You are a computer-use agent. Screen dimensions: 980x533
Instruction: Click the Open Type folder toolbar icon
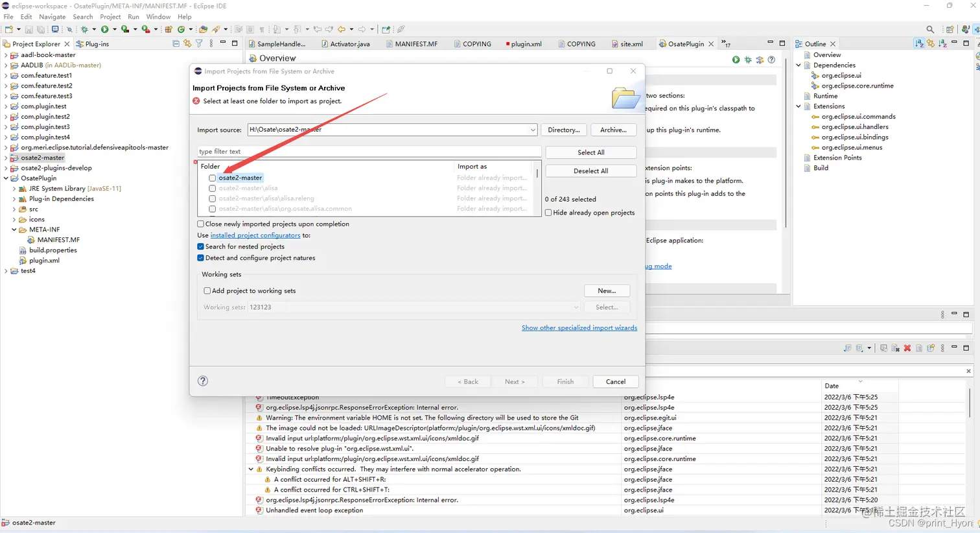click(x=203, y=29)
